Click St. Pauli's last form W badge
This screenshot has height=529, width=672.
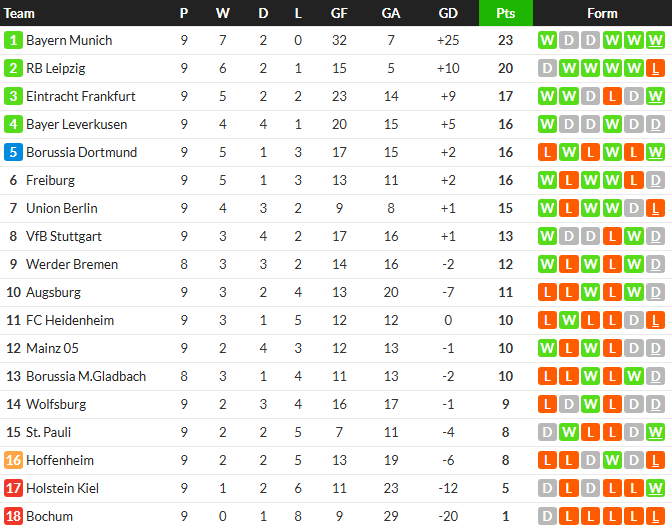pyautogui.click(x=654, y=433)
